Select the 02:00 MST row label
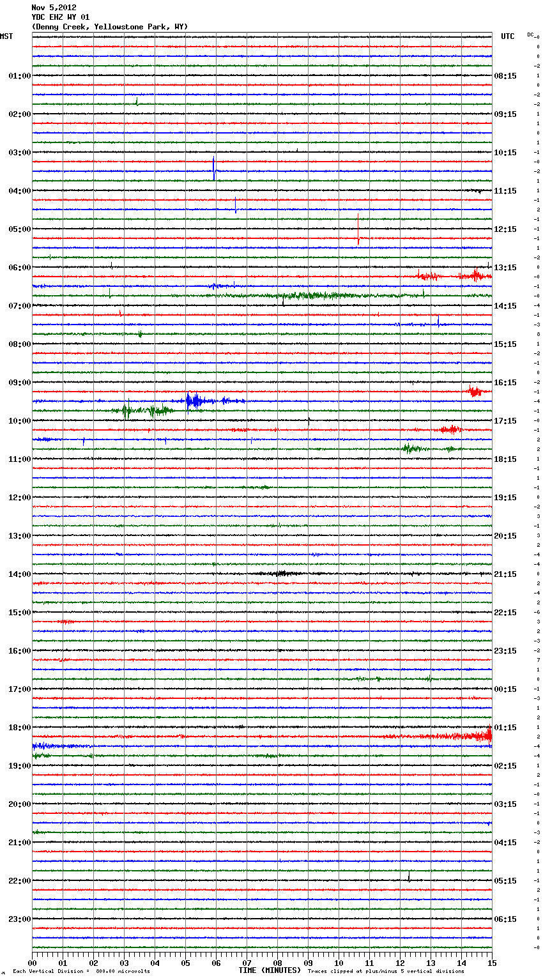The width and height of the screenshot is (543, 980). pyautogui.click(x=20, y=114)
